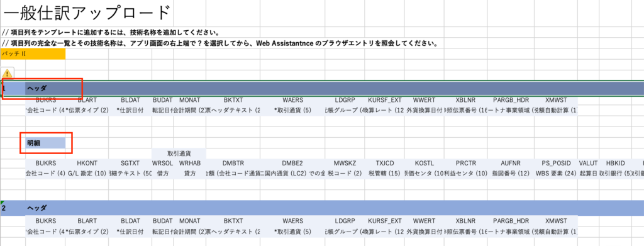Select the PS_POSID cell

(556, 163)
